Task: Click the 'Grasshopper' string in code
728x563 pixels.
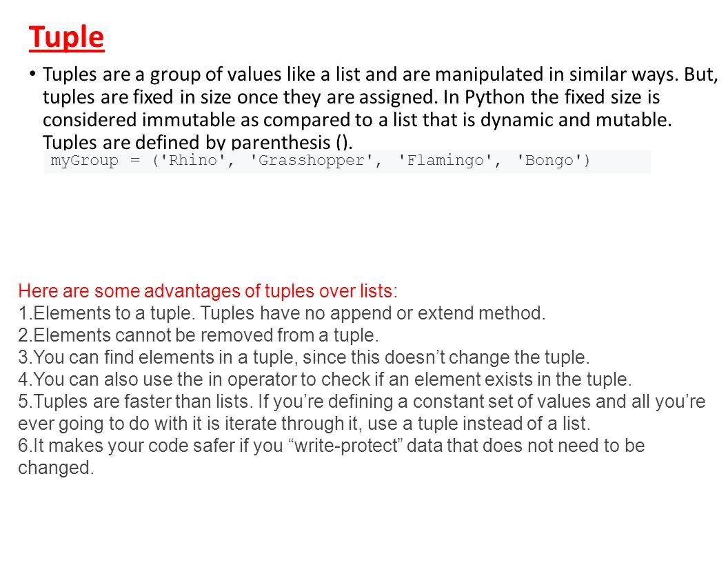Action: point(311,161)
